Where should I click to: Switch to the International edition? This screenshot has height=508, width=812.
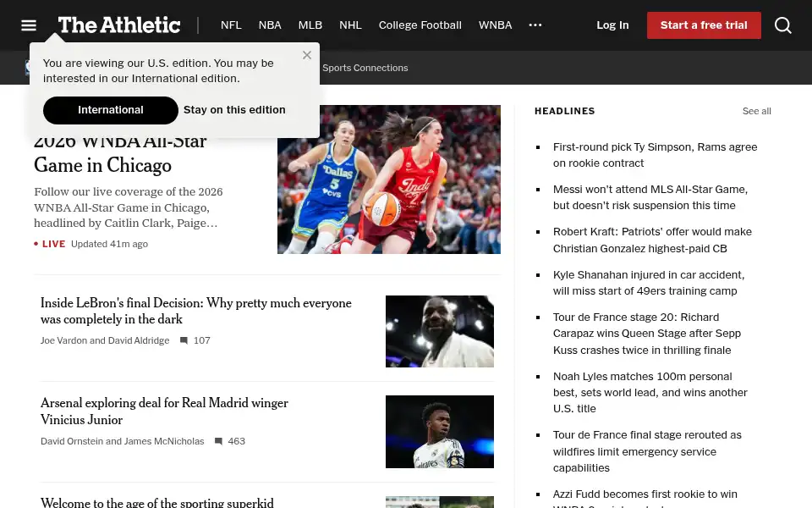110,110
